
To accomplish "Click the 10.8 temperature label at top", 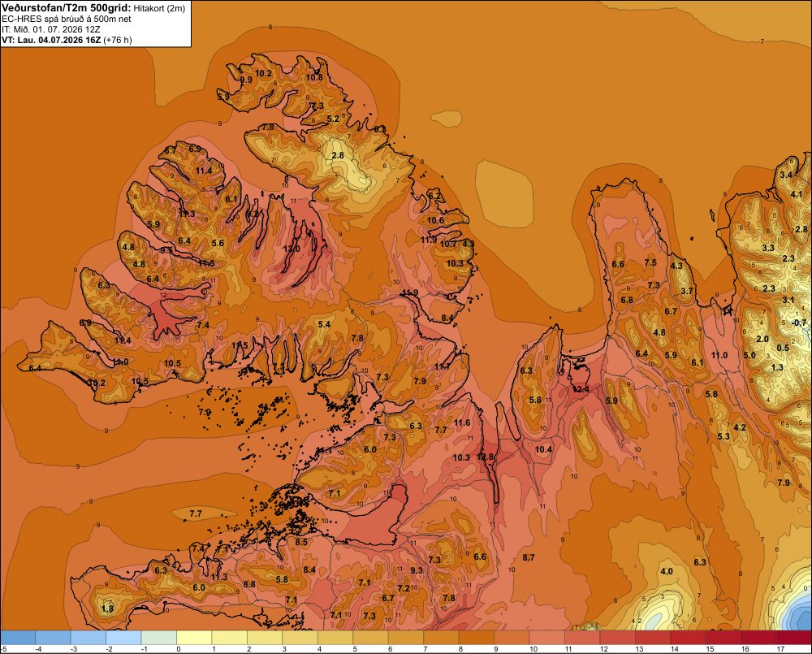I will [314, 78].
